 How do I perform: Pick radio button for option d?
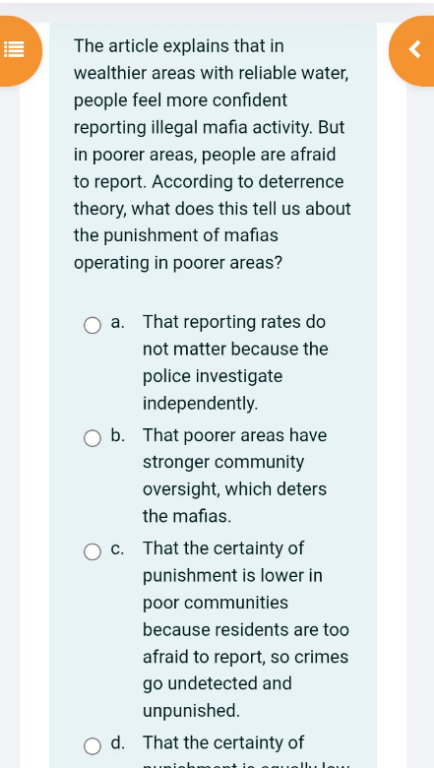(x=92, y=745)
